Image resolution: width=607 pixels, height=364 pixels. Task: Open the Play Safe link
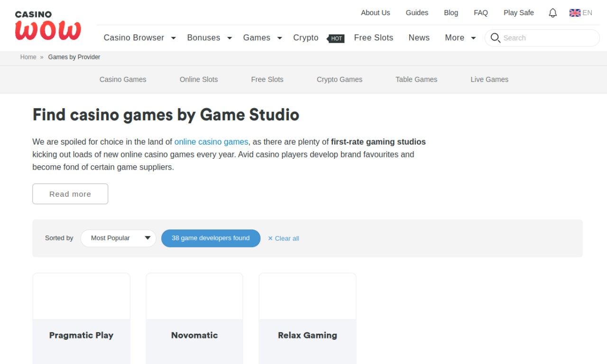tap(519, 13)
